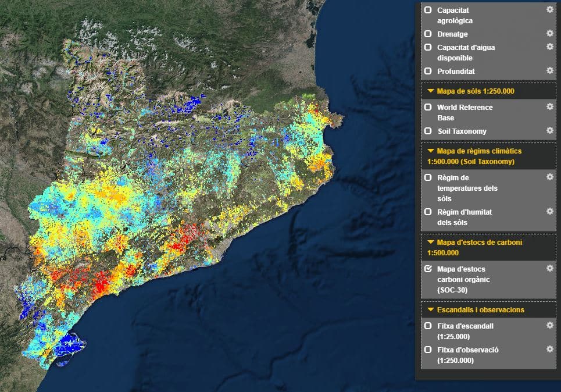
Task: Open settings gear for Soil Taxonomy layer
Action: coord(550,130)
